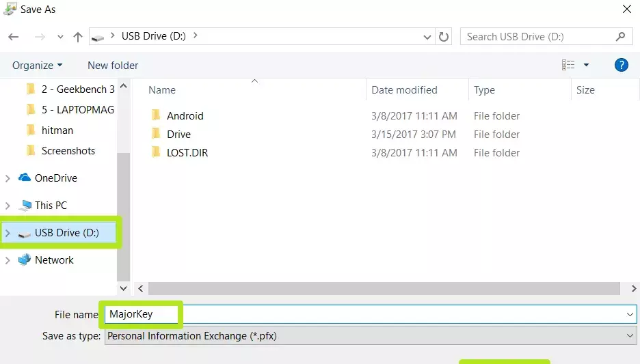
Task: Select Screenshots folder in sidebar
Action: point(60,150)
